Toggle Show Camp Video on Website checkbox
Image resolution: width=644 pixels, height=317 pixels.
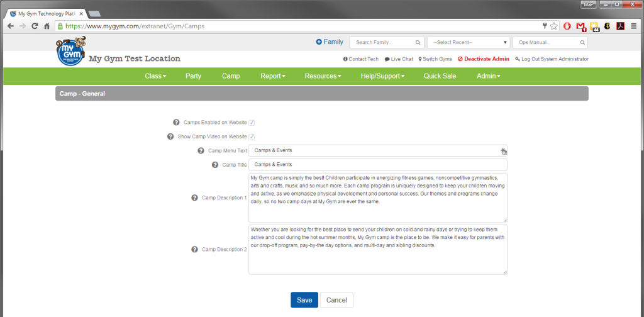coord(252,136)
